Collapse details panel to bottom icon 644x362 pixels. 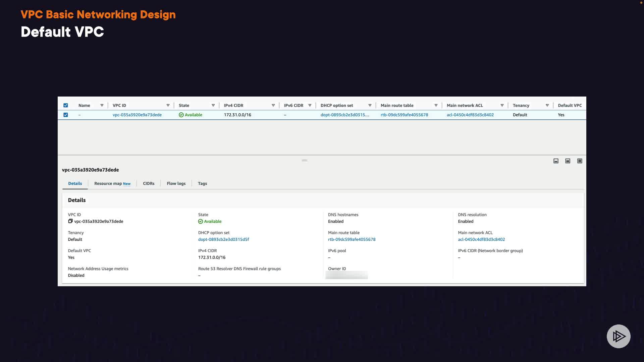tap(556, 161)
